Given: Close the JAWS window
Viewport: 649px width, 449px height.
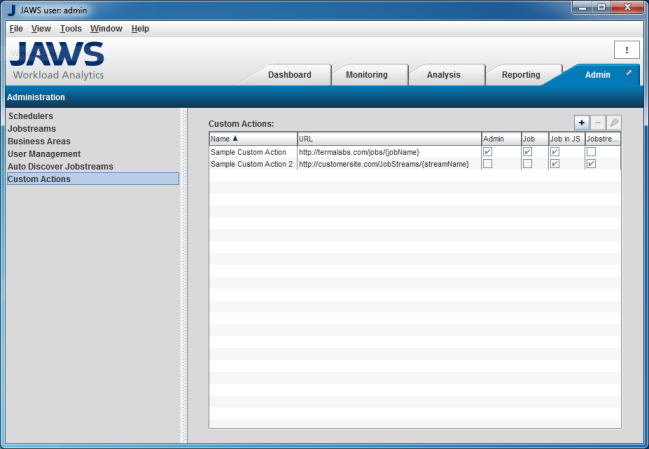Looking at the screenshot, I should [x=627, y=7].
